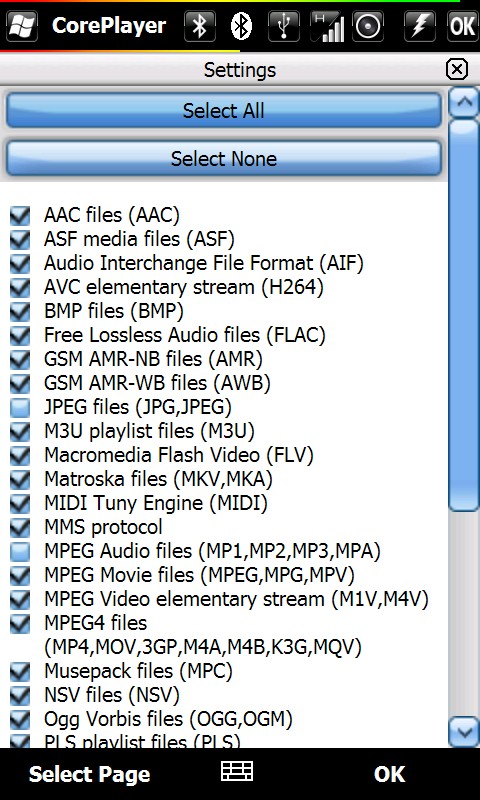Uncheck Free Lossless Audio files (FLAC)
This screenshot has width=480, height=800.
pyautogui.click(x=20, y=335)
